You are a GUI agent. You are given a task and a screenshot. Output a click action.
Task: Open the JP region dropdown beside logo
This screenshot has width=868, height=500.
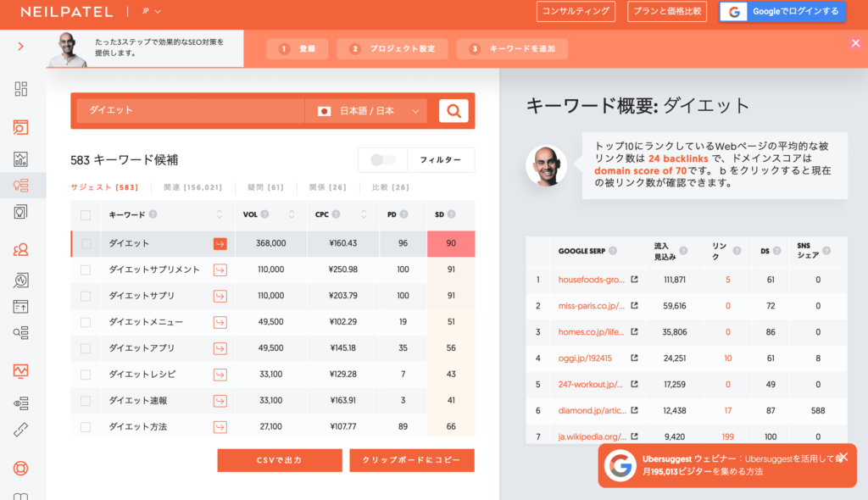coord(151,11)
